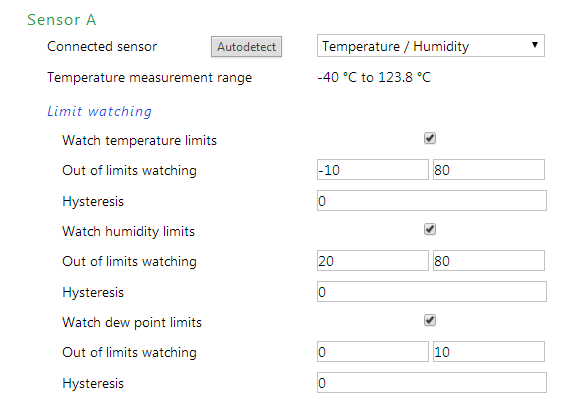Disable the Watch dew point limits checkbox
This screenshot has height=414, width=564.
(x=430, y=320)
